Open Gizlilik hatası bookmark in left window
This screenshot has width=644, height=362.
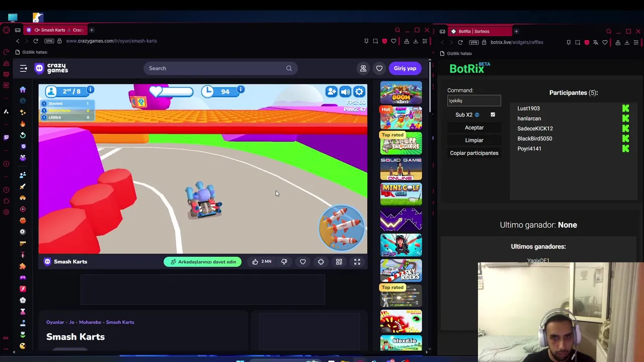click(31, 52)
